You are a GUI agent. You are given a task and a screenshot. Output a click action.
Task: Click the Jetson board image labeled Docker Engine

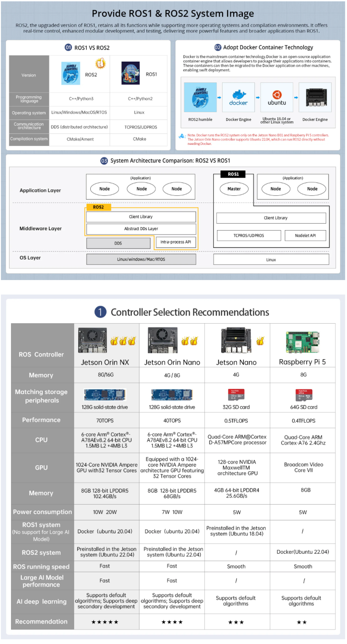[x=315, y=97]
